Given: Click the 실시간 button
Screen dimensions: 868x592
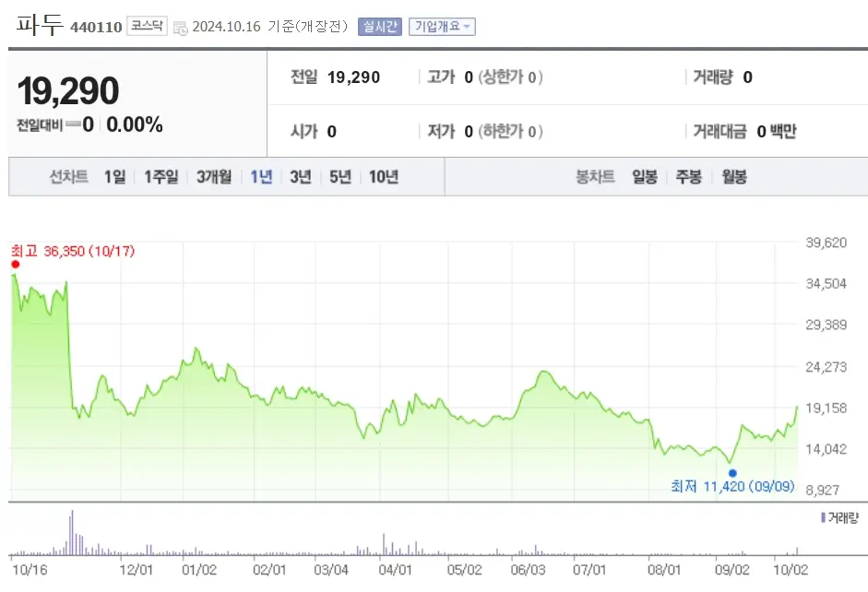Looking at the screenshot, I should (381, 26).
